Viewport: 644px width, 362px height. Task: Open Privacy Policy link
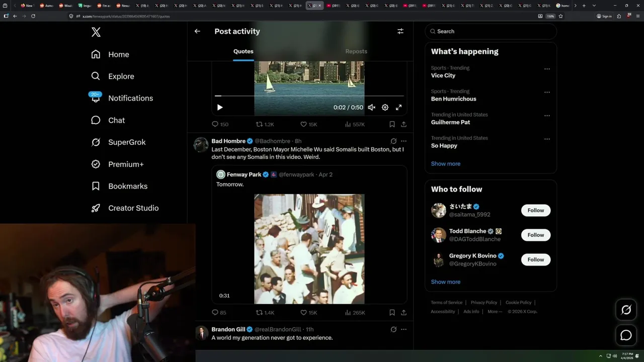pyautogui.click(x=484, y=303)
